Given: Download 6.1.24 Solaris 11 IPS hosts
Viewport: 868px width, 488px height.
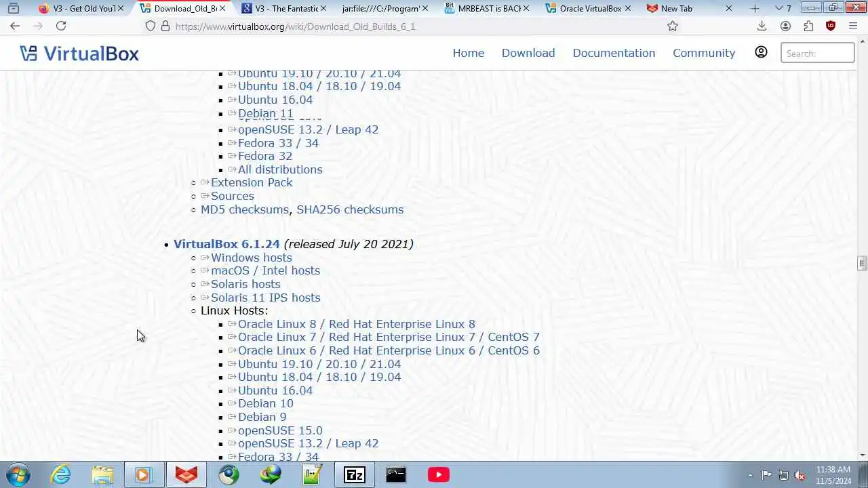Looking at the screenshot, I should [265, 298].
